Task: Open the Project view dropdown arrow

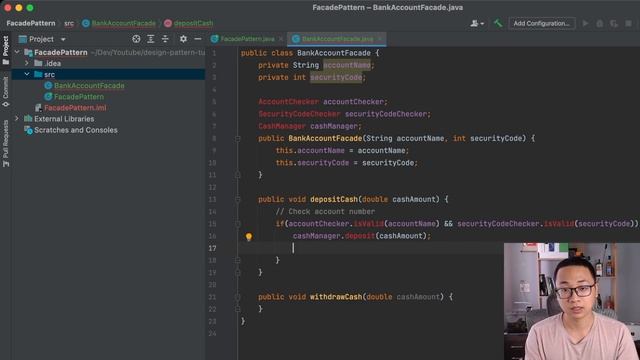Action: point(63,39)
